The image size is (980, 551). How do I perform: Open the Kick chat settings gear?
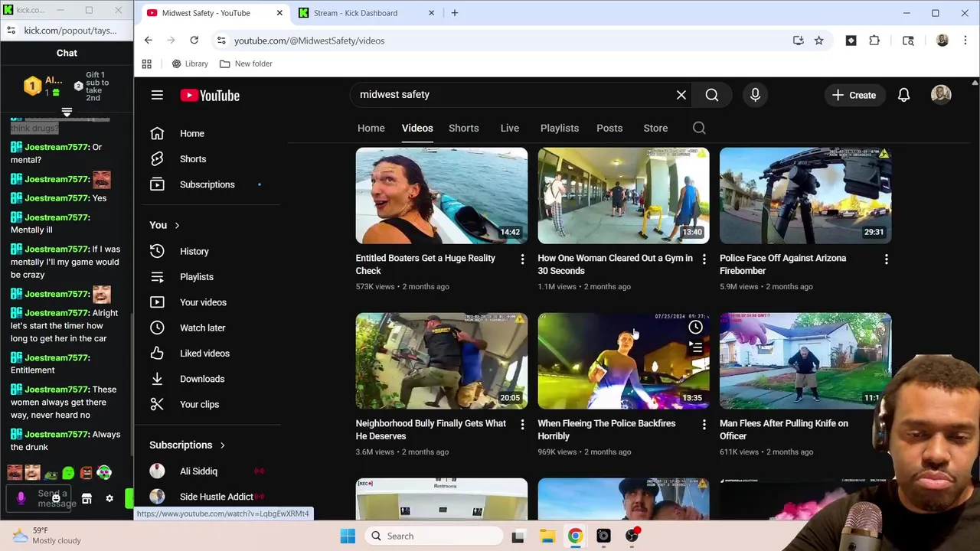click(x=109, y=498)
